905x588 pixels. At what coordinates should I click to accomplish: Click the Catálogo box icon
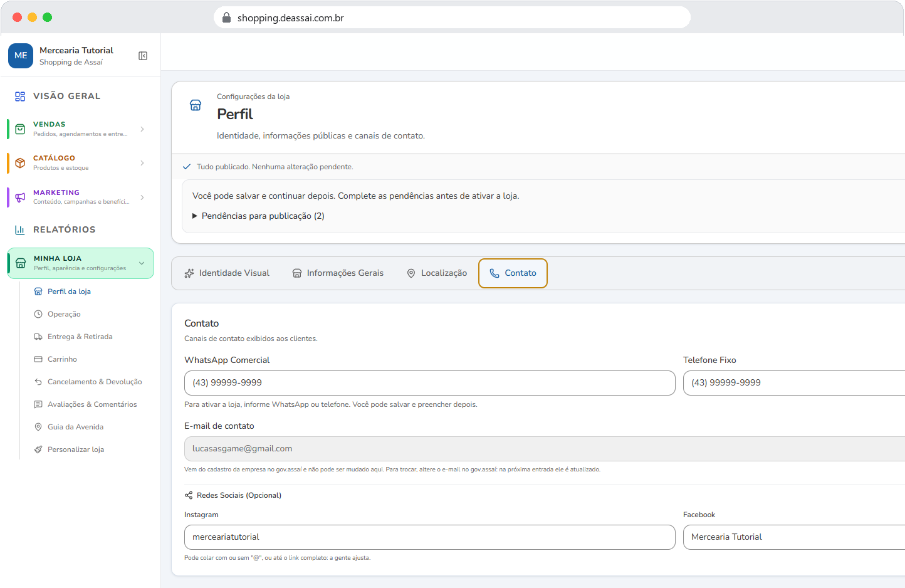click(x=20, y=163)
